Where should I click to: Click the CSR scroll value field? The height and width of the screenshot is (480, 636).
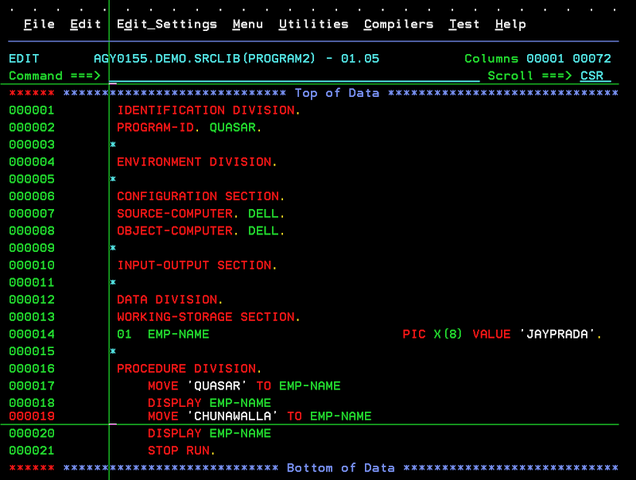coord(595,76)
